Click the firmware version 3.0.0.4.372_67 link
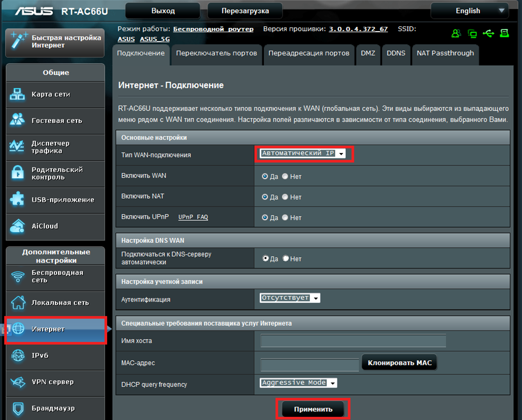This screenshot has width=522, height=420. (x=358, y=29)
